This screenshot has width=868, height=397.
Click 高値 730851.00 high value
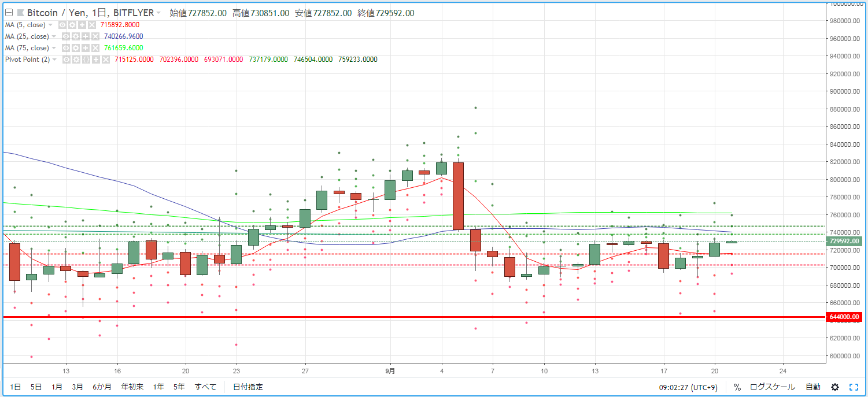click(261, 13)
